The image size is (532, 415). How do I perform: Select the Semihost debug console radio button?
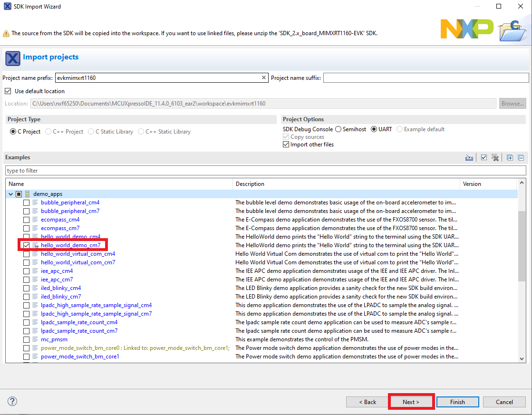(x=338, y=129)
